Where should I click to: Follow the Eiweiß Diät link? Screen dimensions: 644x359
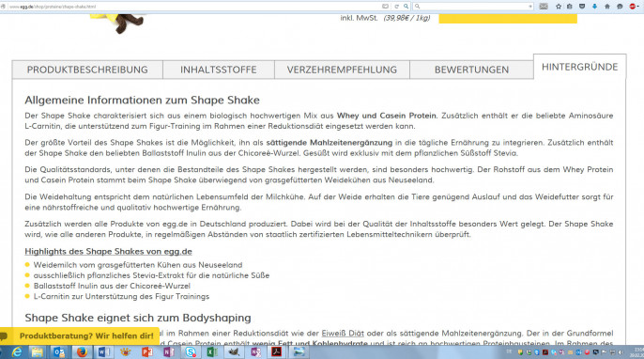point(343,333)
